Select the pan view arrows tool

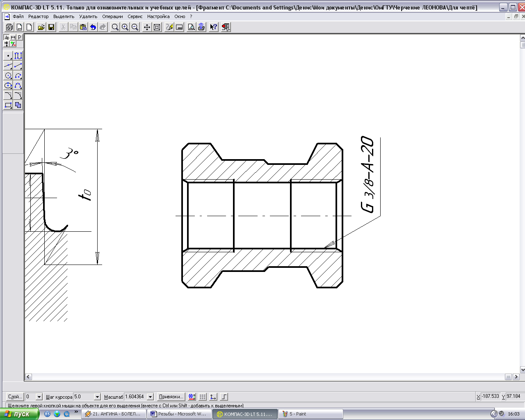[x=147, y=27]
